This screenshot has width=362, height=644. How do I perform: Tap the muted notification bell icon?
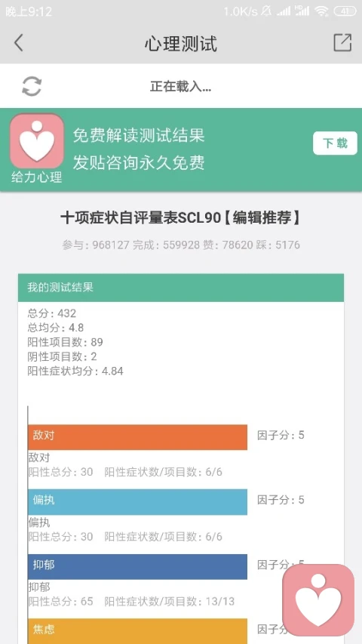266,11
